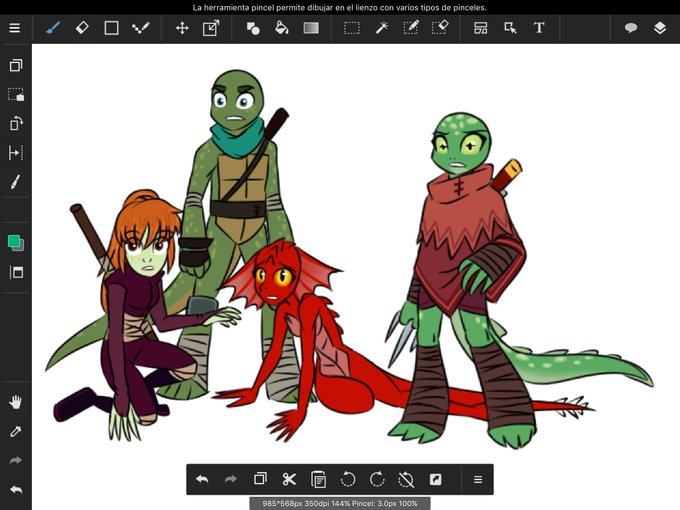Viewport: 680px width, 510px height.
Task: Click the panel layout icon below color swatch
Action: click(16, 272)
